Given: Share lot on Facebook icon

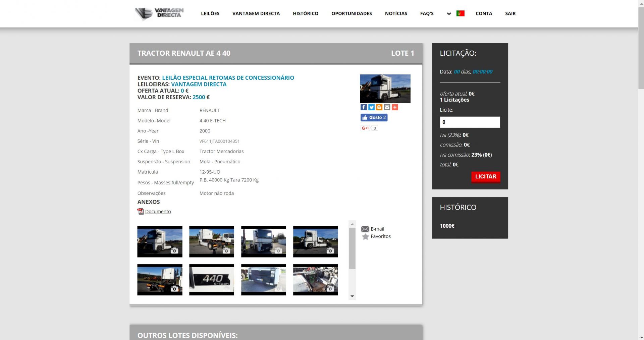Looking at the screenshot, I should tap(364, 107).
